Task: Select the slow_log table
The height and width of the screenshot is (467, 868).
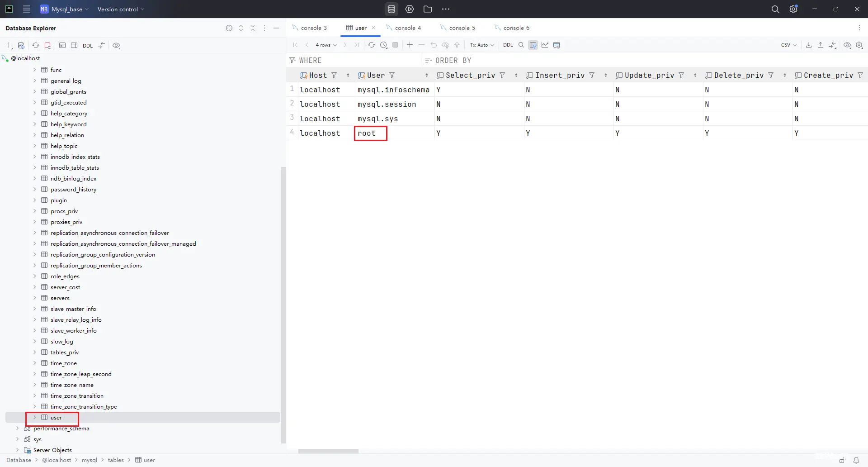Action: coord(61,341)
